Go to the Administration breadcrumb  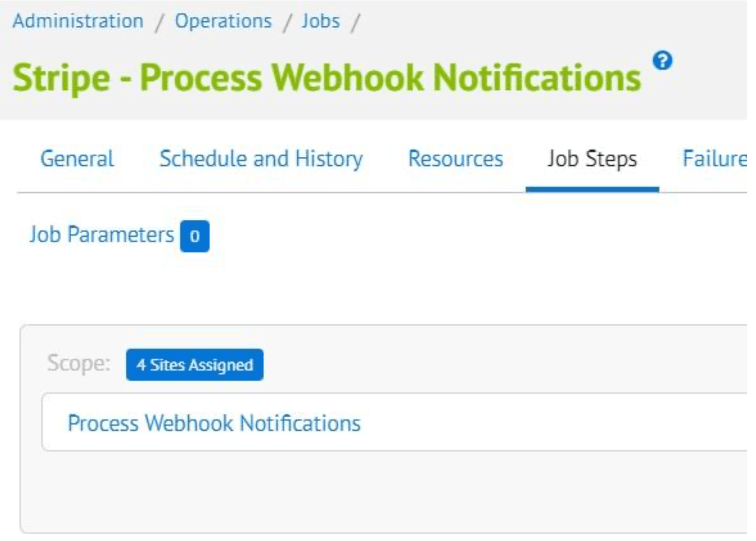[x=78, y=21]
